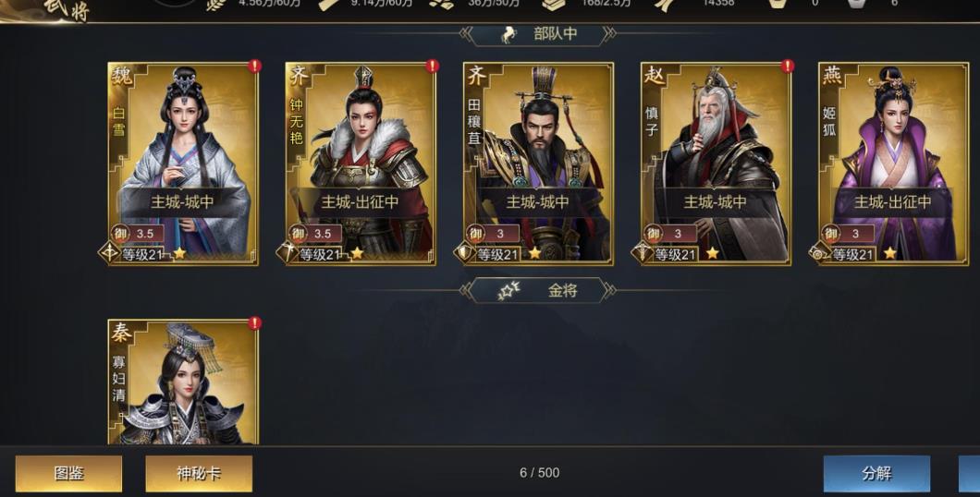The width and height of the screenshot is (980, 497).
Task: Click the 6 / 500 general count
Action: click(539, 473)
